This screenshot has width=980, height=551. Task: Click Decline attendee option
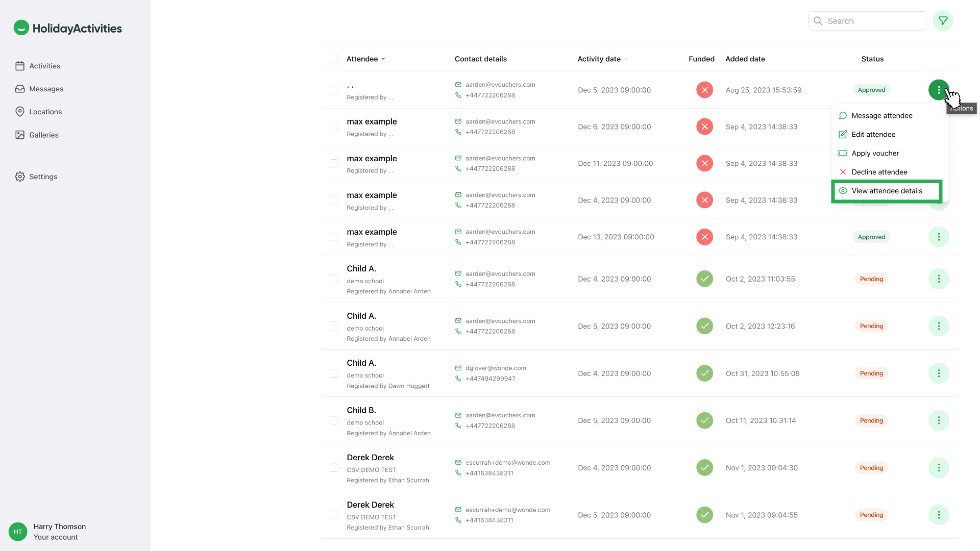coord(879,172)
